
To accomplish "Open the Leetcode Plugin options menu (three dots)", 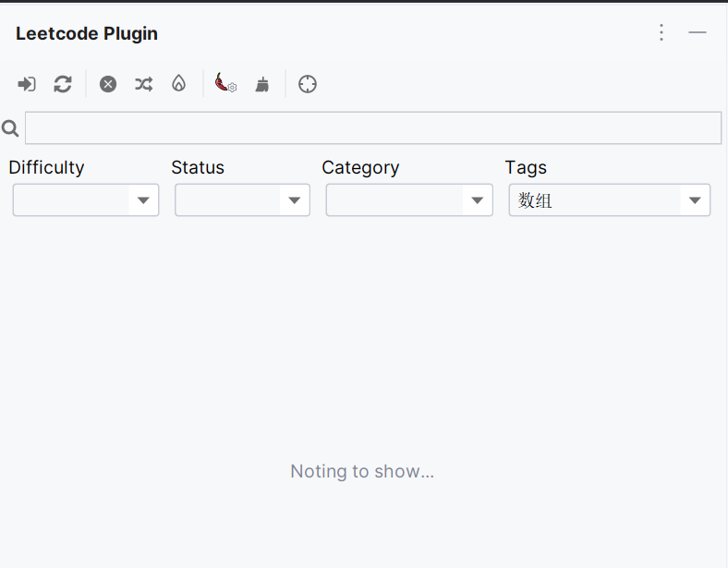I will coord(661,32).
